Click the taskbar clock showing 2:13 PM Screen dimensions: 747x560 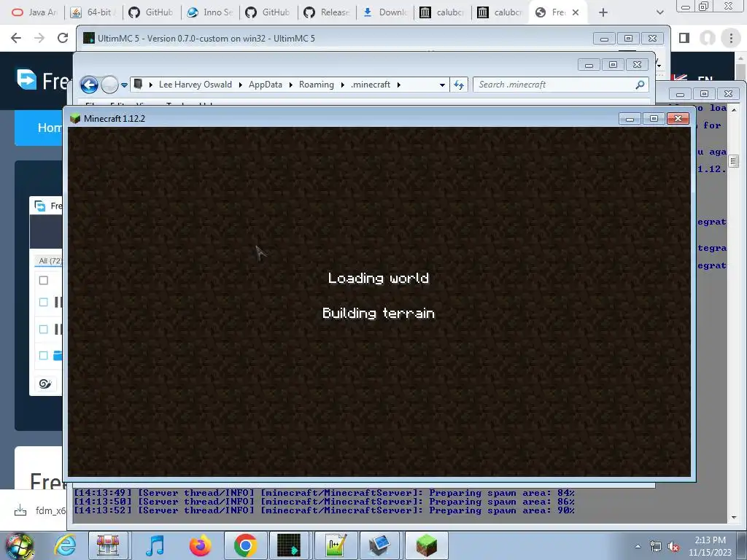coord(710,546)
